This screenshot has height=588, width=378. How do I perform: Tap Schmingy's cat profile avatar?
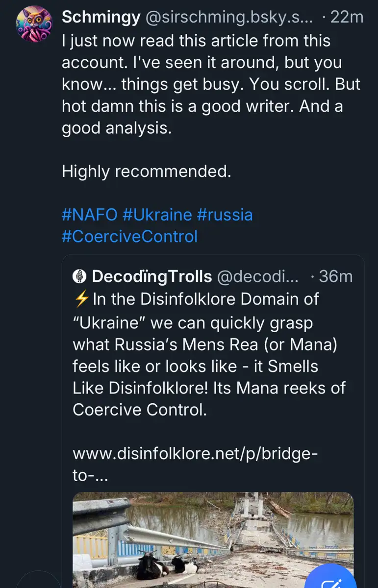(32, 23)
